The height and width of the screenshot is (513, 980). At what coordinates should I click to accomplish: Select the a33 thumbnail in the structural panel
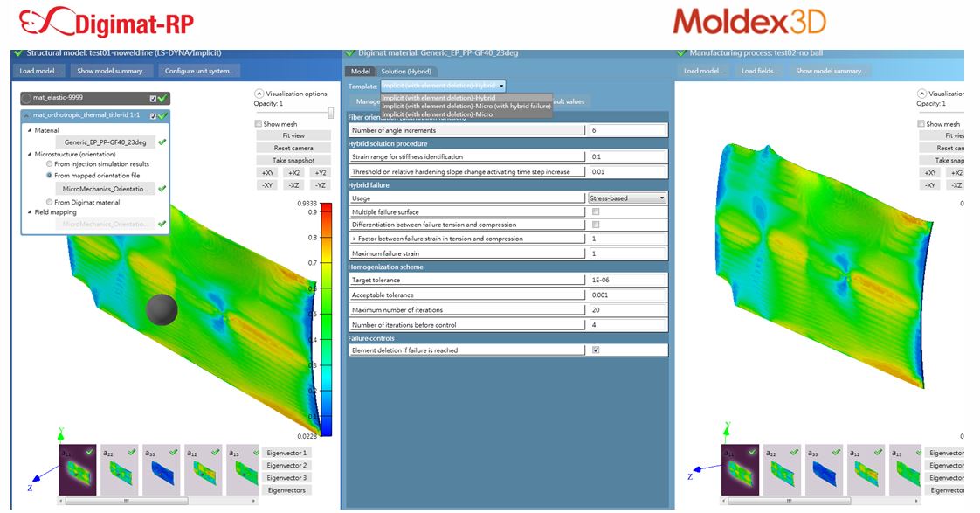[162, 470]
